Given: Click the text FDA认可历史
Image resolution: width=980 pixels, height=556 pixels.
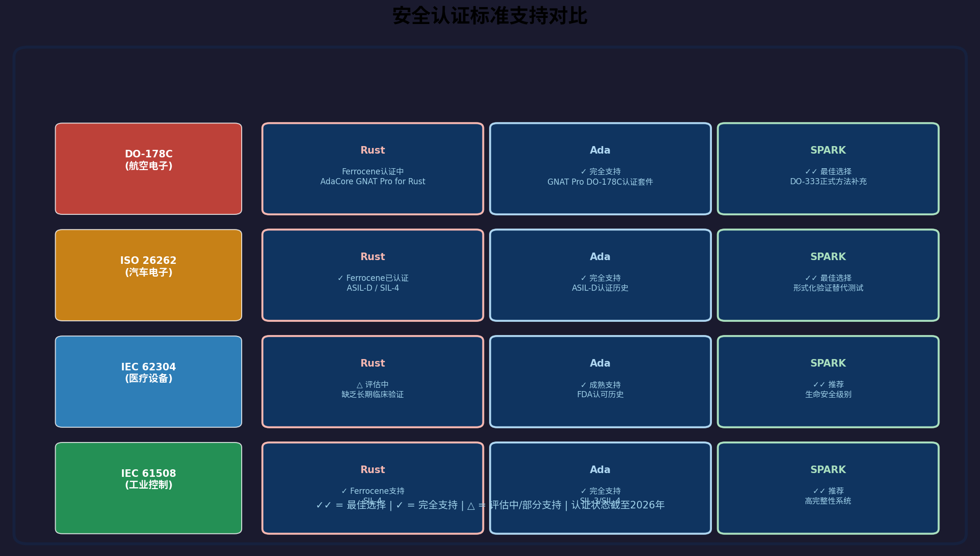Looking at the screenshot, I should point(600,394).
